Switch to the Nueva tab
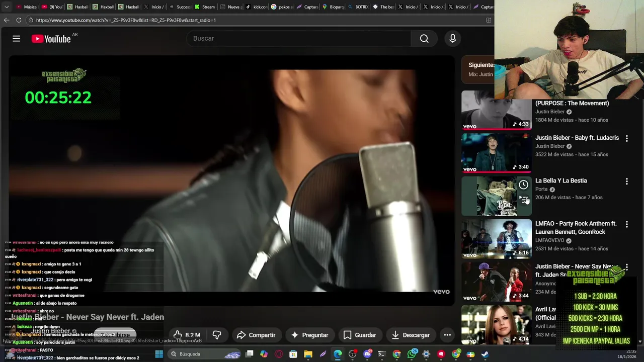The height and width of the screenshot is (362, 644). tap(231, 7)
